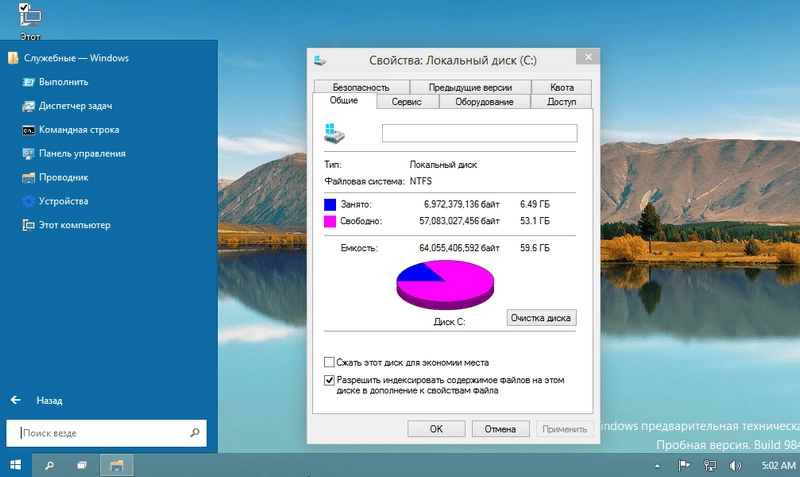The width and height of the screenshot is (800, 477).
Task: Click the Отмена button
Action: pos(501,429)
